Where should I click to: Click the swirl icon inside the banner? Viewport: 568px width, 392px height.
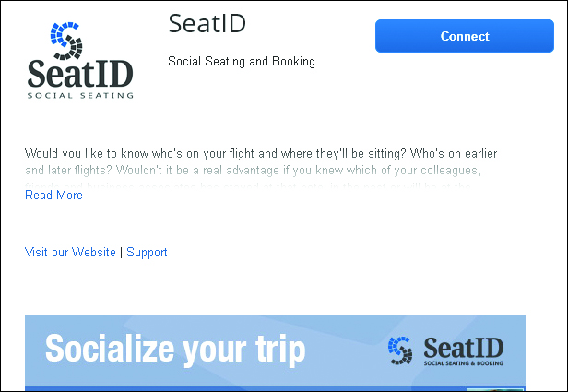point(400,350)
